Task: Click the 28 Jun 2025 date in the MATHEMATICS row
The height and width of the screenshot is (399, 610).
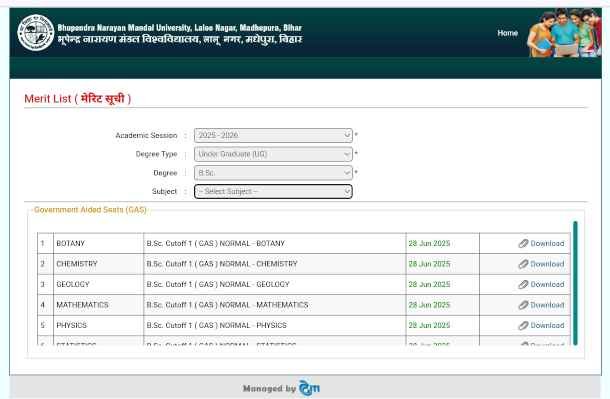Action: 429,305
